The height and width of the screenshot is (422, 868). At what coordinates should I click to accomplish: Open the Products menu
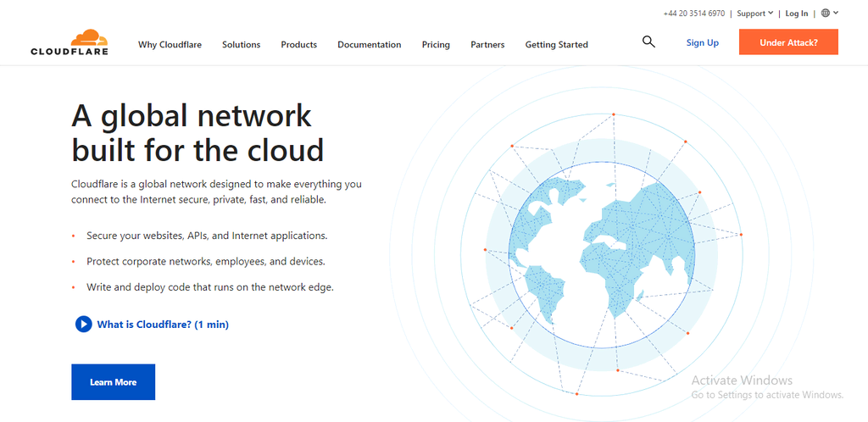[x=298, y=45]
